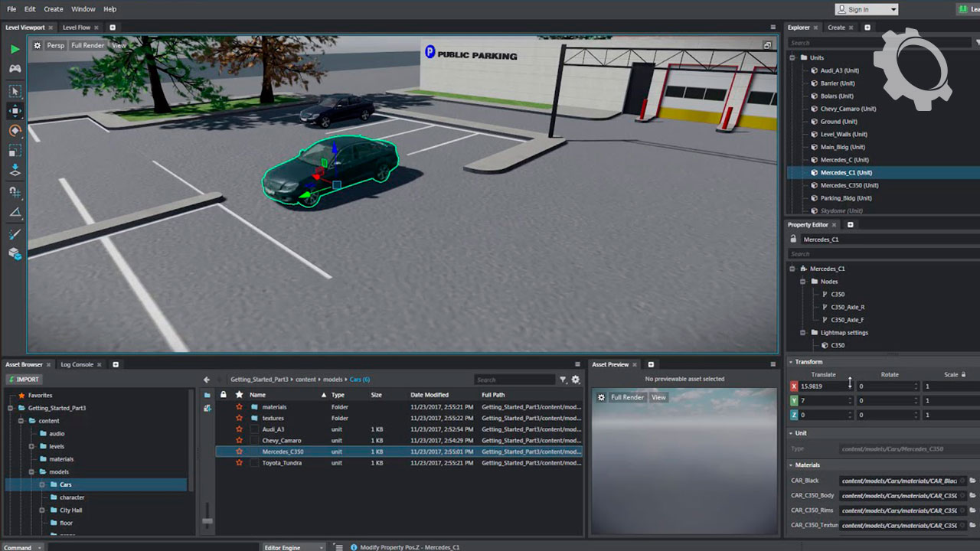This screenshot has width=980, height=551.
Task: Choose the Select tool arrow icon
Action: click(x=15, y=91)
